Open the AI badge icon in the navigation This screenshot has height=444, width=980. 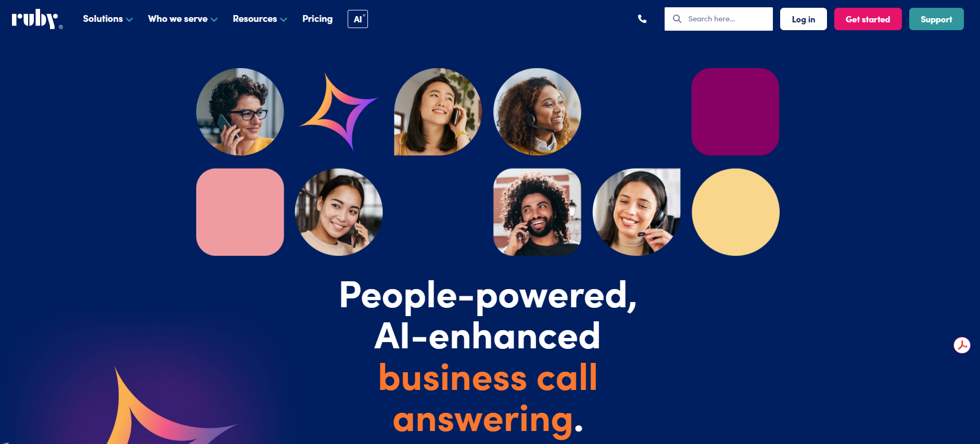[358, 19]
